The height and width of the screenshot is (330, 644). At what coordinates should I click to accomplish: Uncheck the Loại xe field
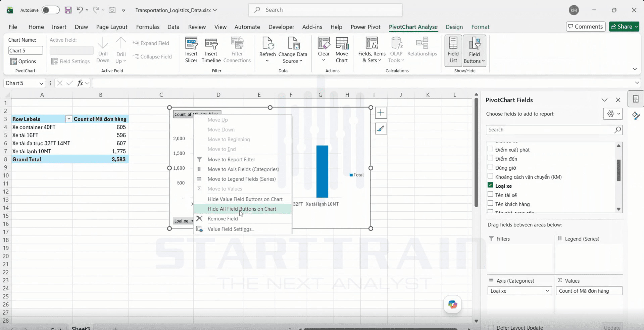[490, 185]
